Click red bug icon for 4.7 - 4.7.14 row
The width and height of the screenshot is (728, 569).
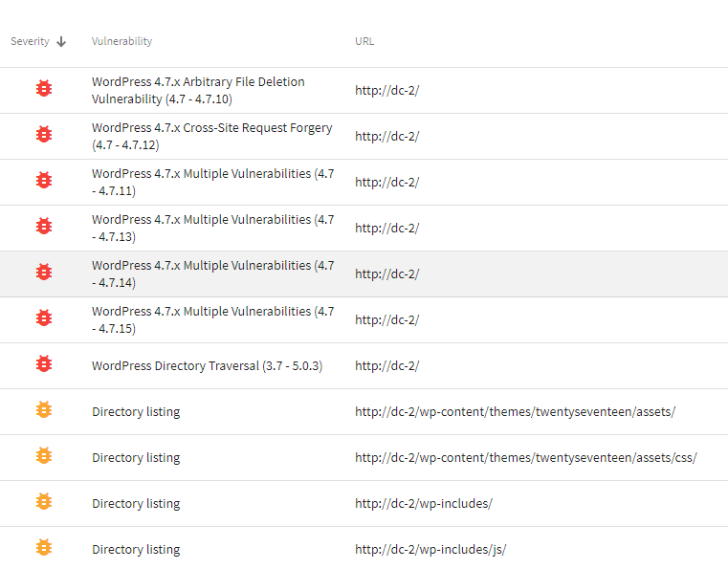[x=43, y=273]
